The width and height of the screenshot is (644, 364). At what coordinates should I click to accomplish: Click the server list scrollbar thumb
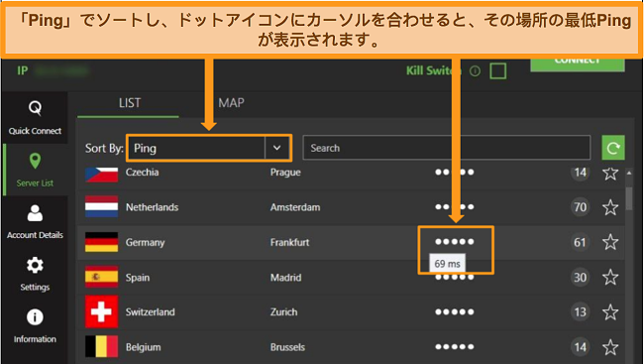[x=629, y=198]
